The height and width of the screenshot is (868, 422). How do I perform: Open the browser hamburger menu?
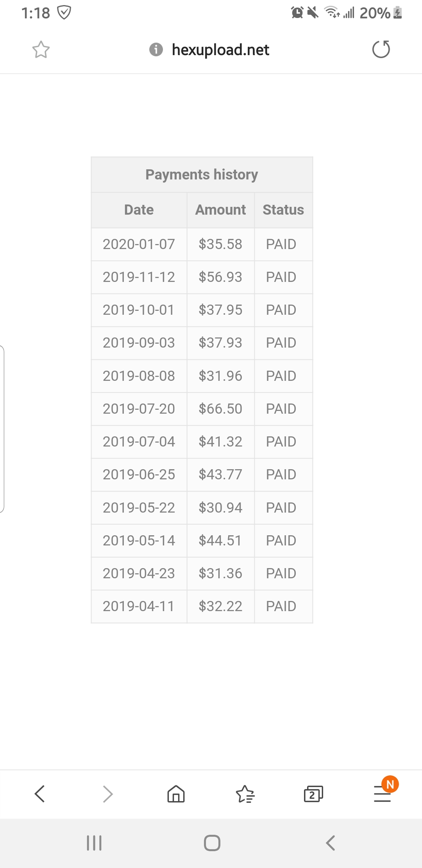tap(382, 794)
